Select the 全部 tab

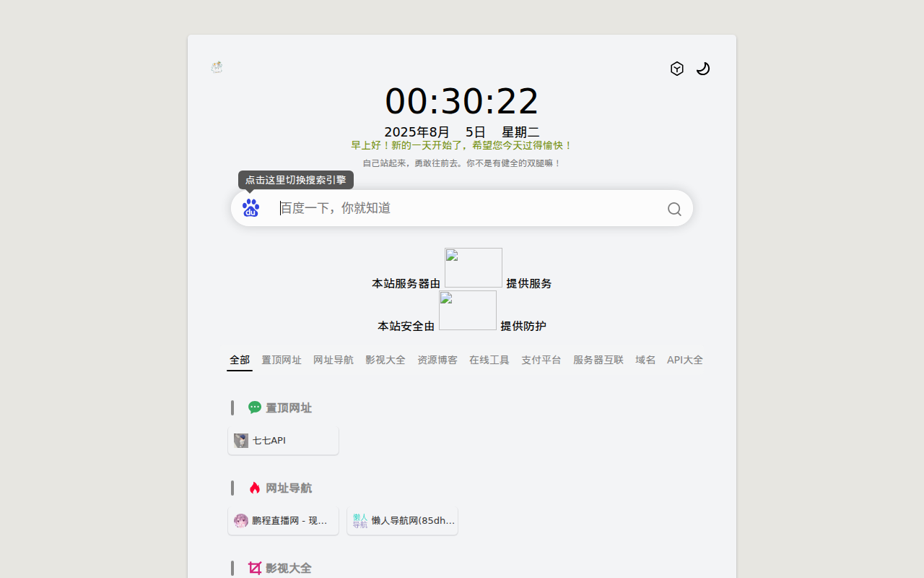click(x=240, y=360)
